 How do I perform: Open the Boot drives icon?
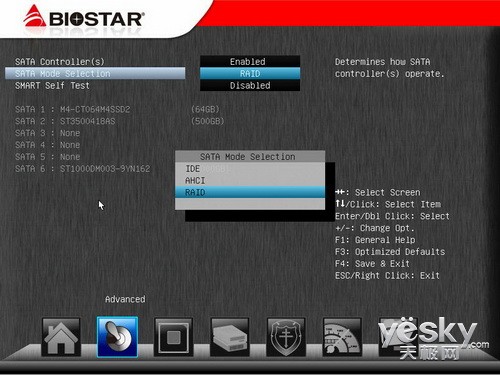[x=230, y=337]
